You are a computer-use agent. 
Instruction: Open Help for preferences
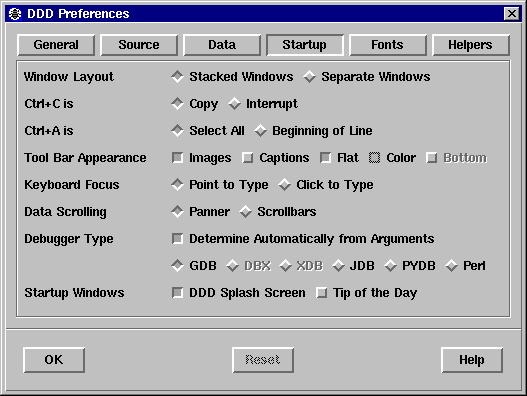(x=472, y=360)
